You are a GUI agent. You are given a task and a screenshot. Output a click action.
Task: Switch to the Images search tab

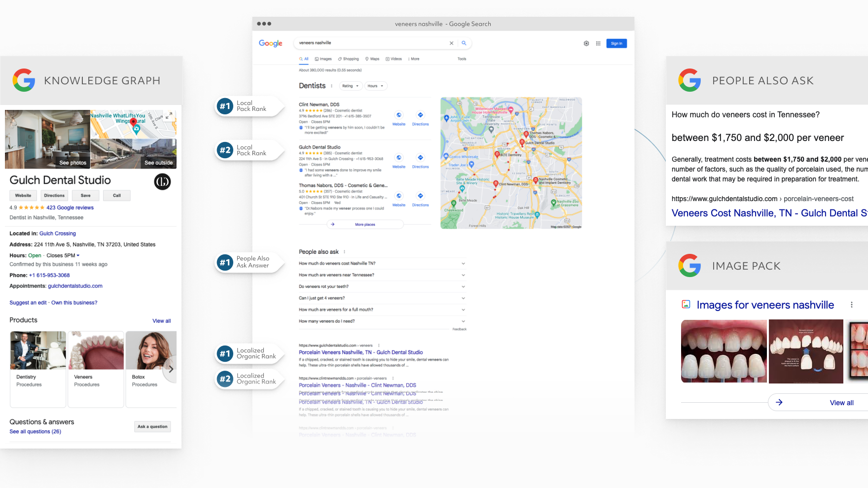pyautogui.click(x=324, y=59)
